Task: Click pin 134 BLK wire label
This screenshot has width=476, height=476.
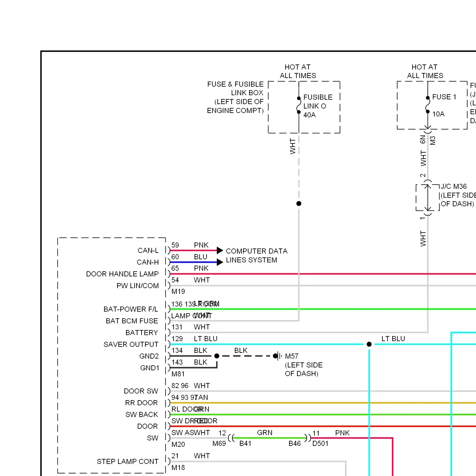Action: (189, 350)
